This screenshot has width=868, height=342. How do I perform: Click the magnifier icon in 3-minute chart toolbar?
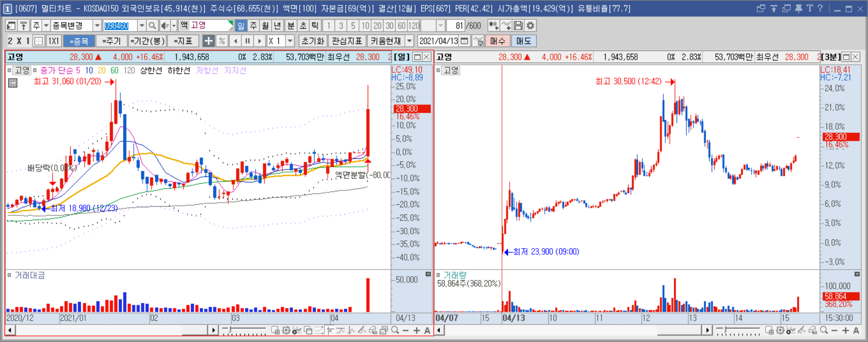click(824, 330)
